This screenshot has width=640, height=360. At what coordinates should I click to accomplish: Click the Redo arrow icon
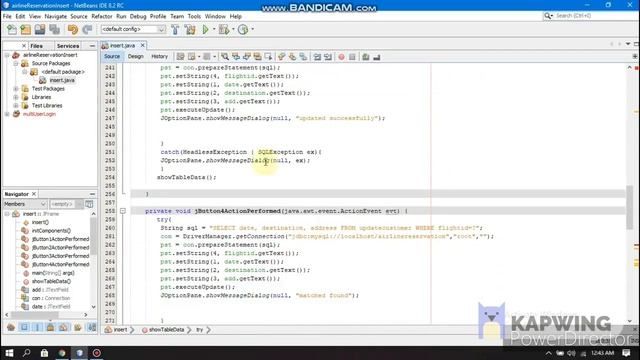87,29
